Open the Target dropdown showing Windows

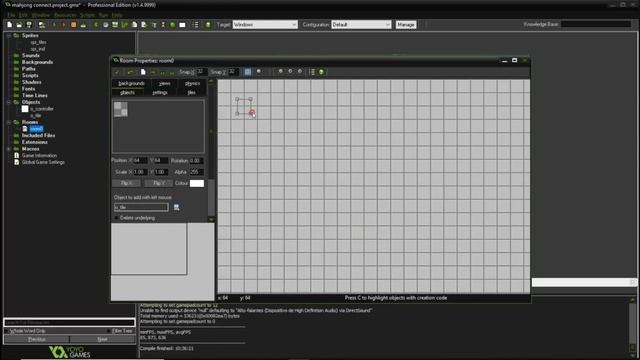tap(265, 24)
